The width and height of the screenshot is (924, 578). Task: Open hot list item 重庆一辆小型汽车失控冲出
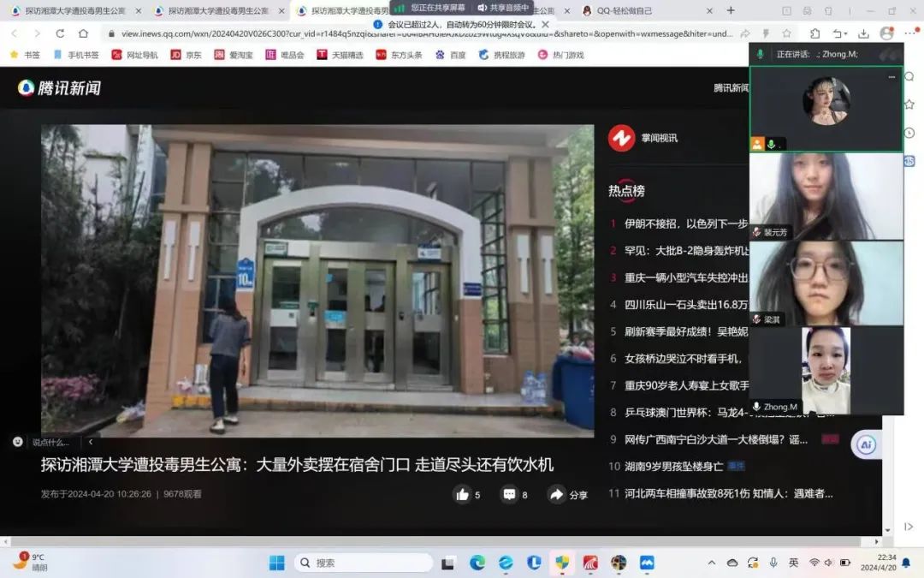coord(686,277)
